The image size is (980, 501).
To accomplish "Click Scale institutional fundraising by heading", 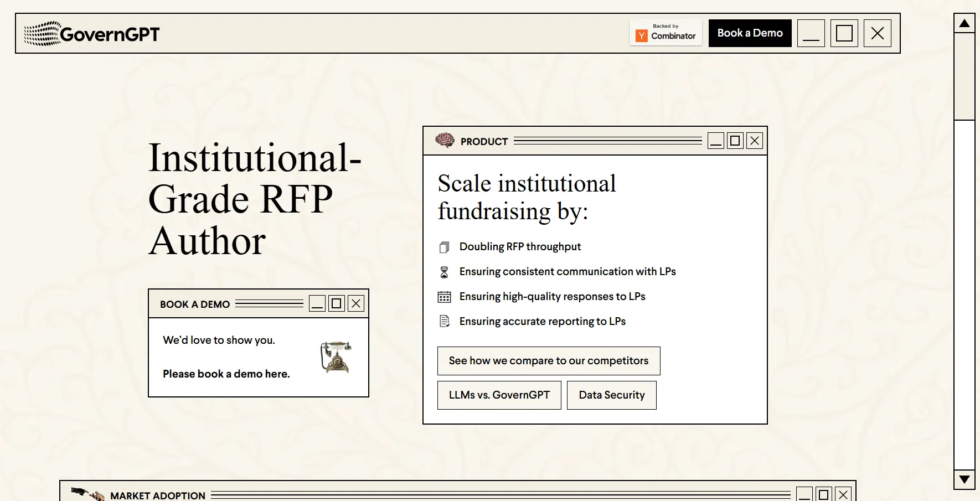I will point(527,198).
